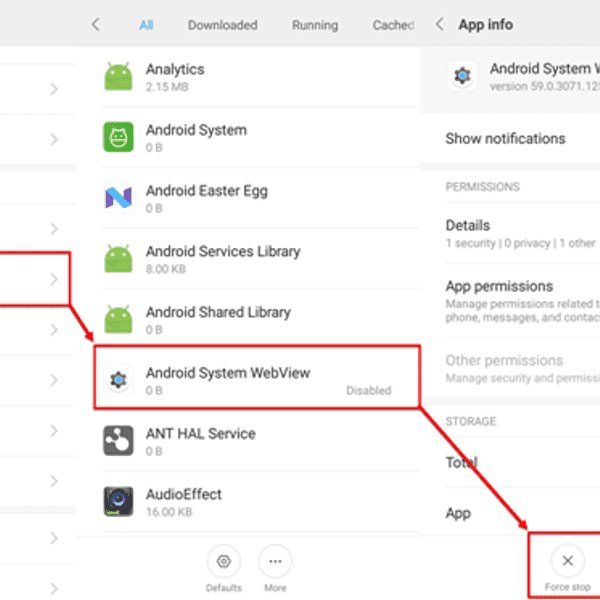The image size is (600, 600).
Task: Click '1 security | 0 privacy | 1 other' text
Action: click(520, 243)
